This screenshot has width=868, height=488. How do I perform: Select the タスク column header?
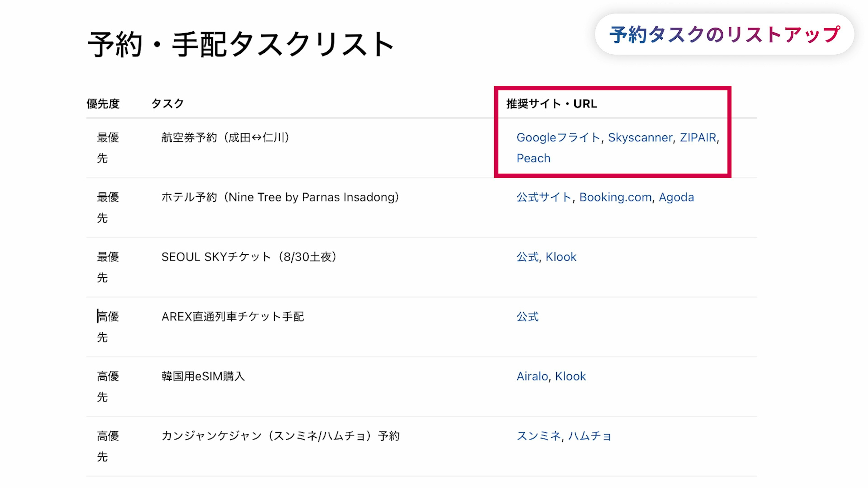[x=167, y=104]
